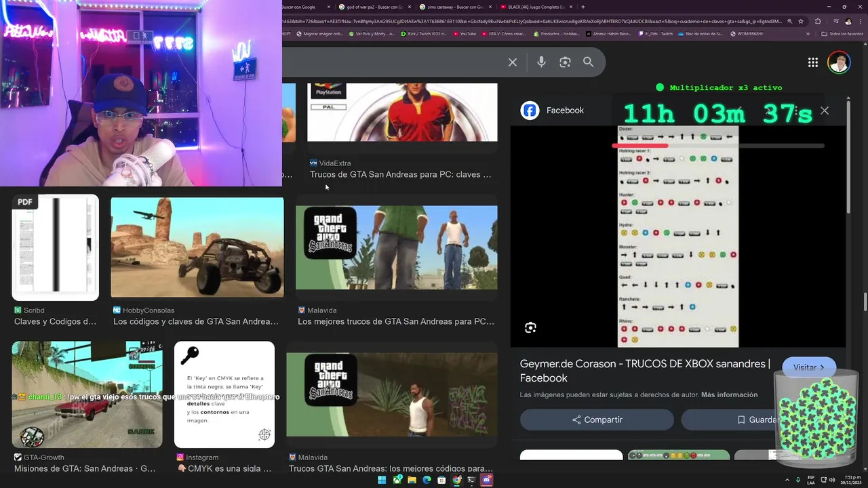
Task: Open the Malavida 'Los mejores trucos' thumbnail
Action: 397,247
